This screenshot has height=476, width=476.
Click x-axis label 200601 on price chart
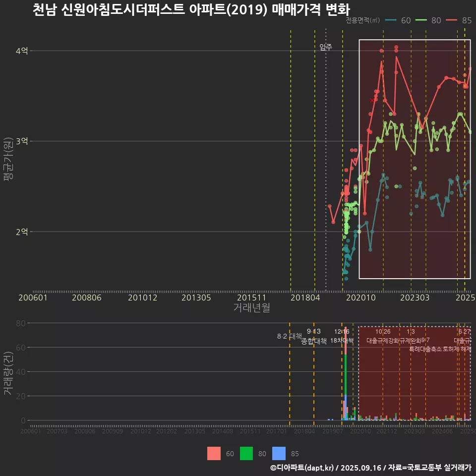[x=33, y=297]
